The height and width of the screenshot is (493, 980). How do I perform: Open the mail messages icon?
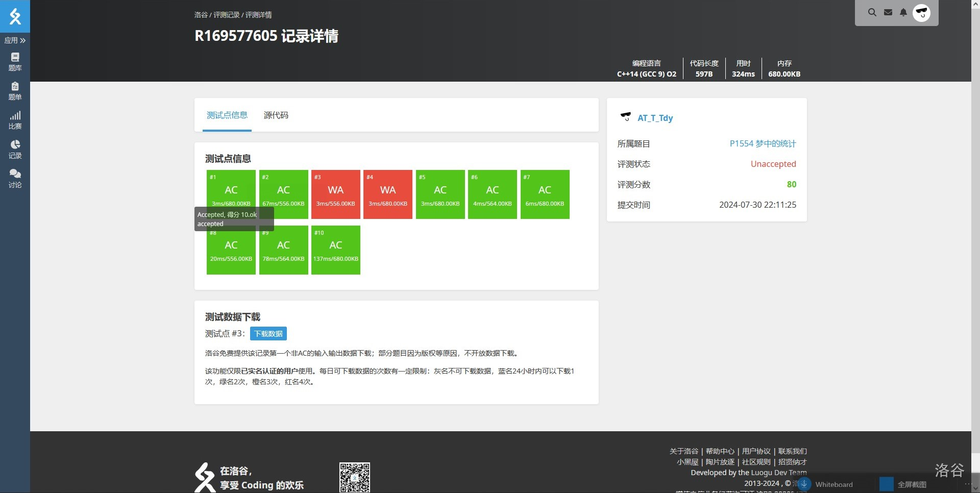coord(888,13)
